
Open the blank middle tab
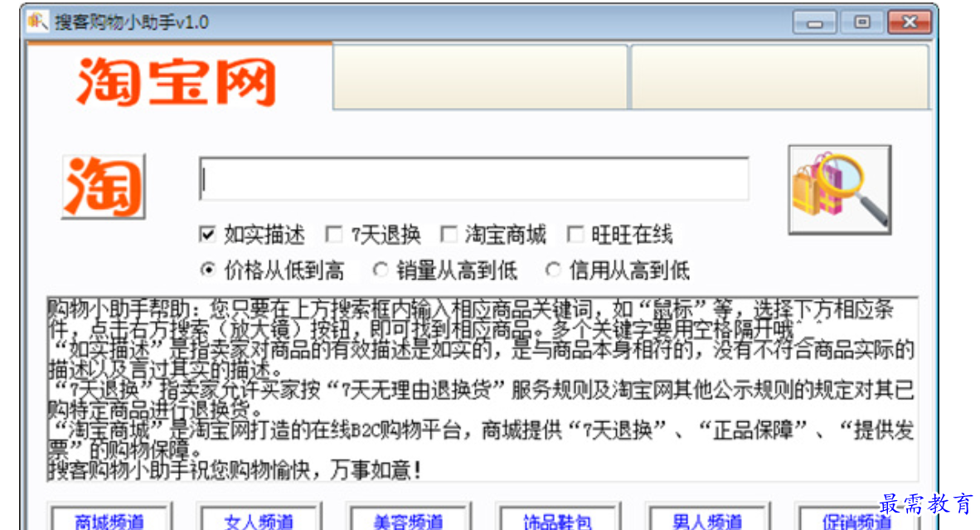pyautogui.click(x=480, y=76)
